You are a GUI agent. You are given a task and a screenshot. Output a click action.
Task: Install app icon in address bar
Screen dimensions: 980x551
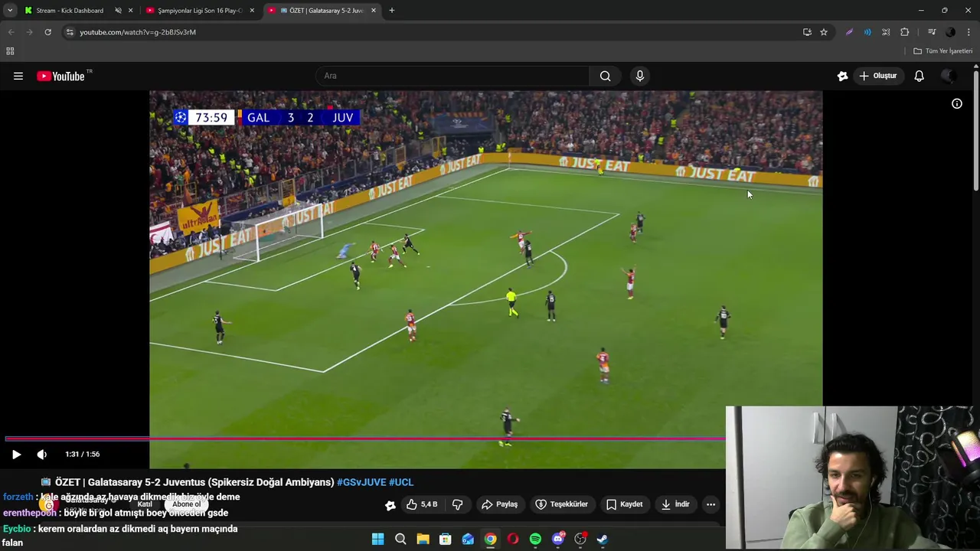807,32
